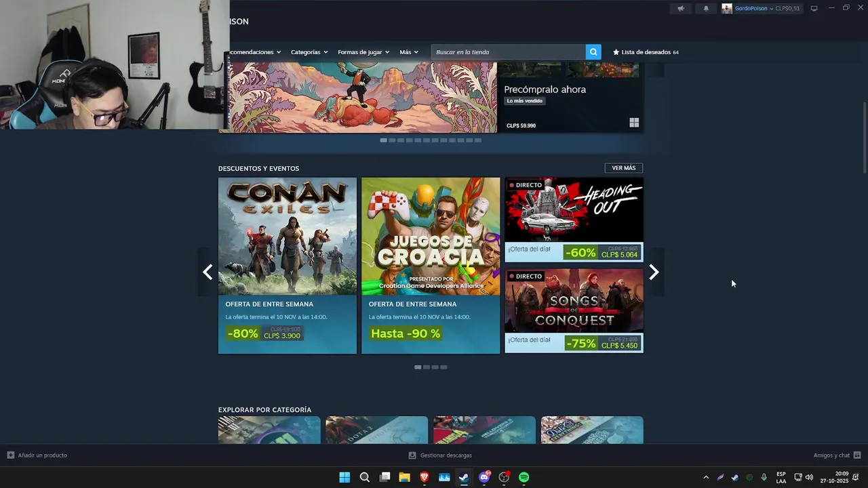Viewport: 868px width, 488px height.
Task: Expand the Formas de jugar dropdown
Action: click(363, 52)
